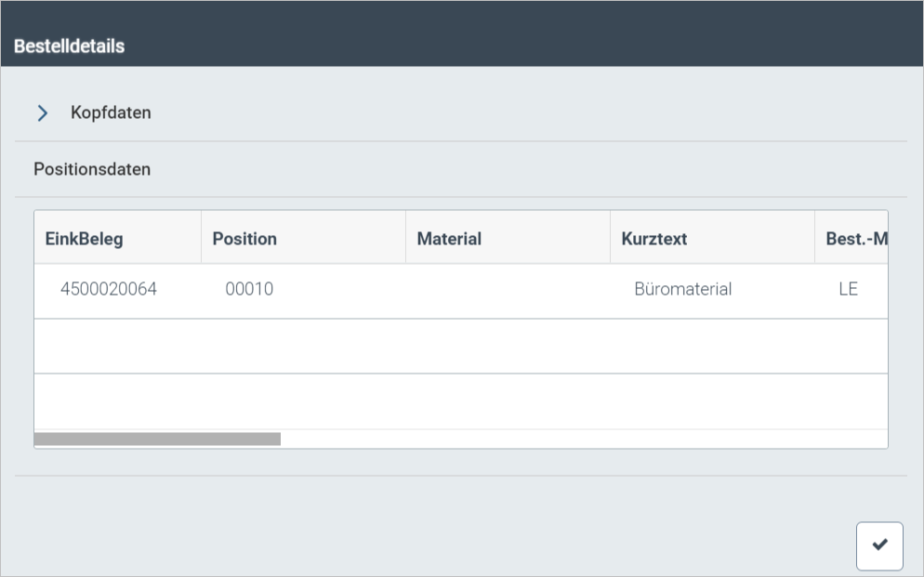The image size is (924, 577).
Task: Select the LE unit cell
Action: click(848, 289)
